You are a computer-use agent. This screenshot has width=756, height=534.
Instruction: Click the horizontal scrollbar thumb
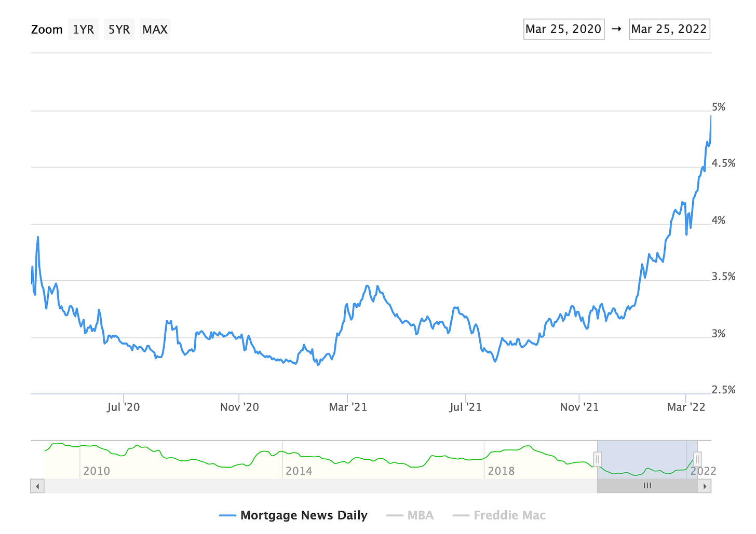647,486
